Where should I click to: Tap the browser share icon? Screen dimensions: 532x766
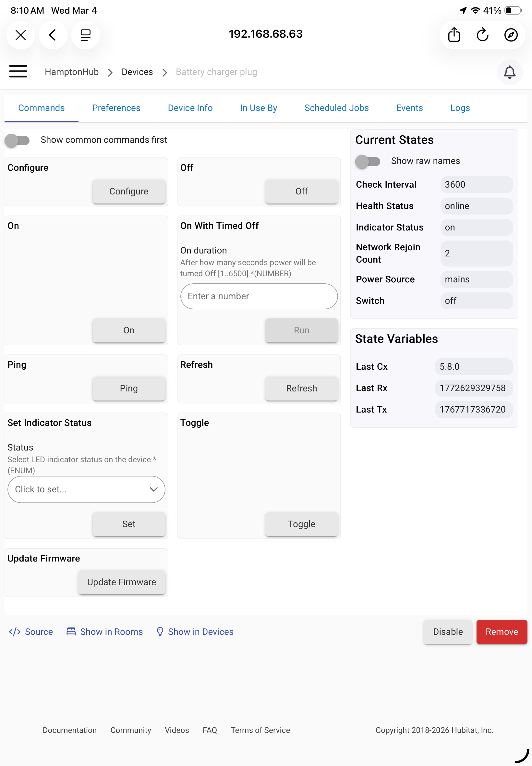pyautogui.click(x=454, y=35)
